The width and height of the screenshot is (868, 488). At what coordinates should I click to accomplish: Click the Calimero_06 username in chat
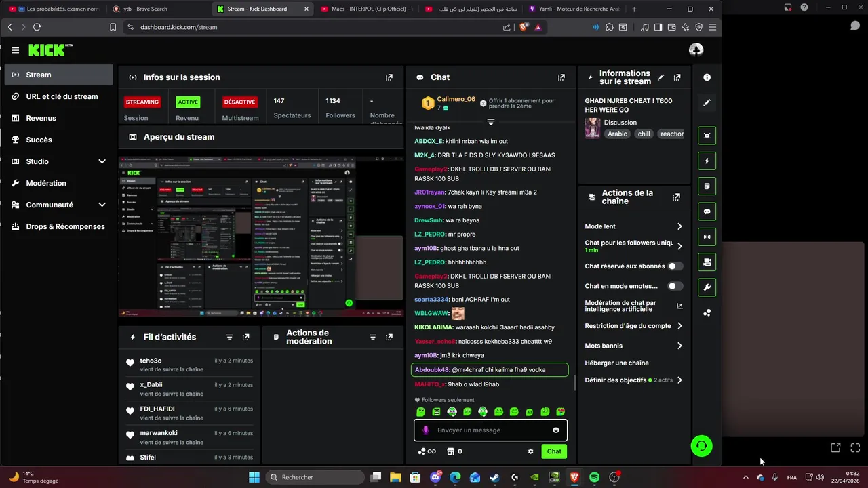point(456,99)
